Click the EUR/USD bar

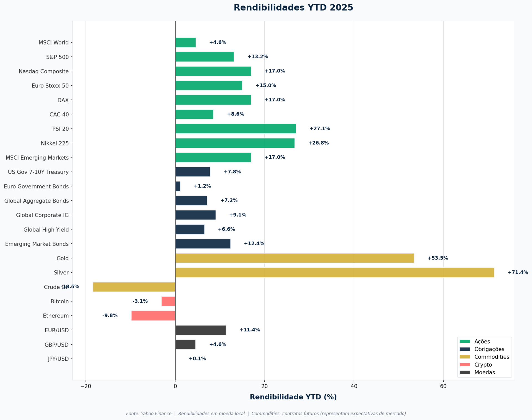click(x=201, y=330)
